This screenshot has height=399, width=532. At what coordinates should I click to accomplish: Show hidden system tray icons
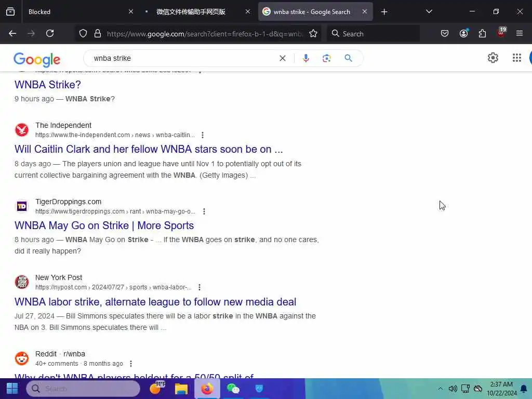440,389
